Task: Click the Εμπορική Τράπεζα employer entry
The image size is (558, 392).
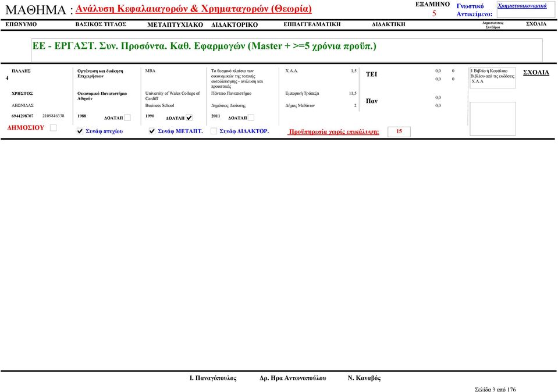Action: 302,94
